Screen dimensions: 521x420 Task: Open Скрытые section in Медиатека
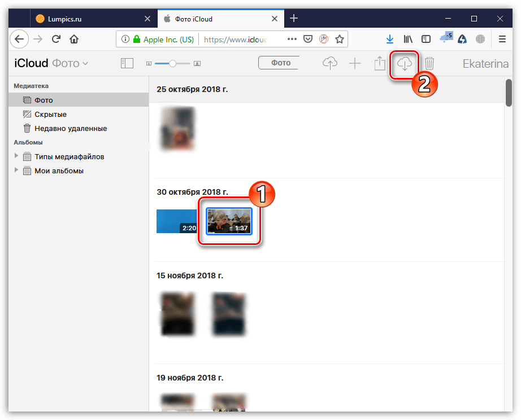(x=52, y=114)
